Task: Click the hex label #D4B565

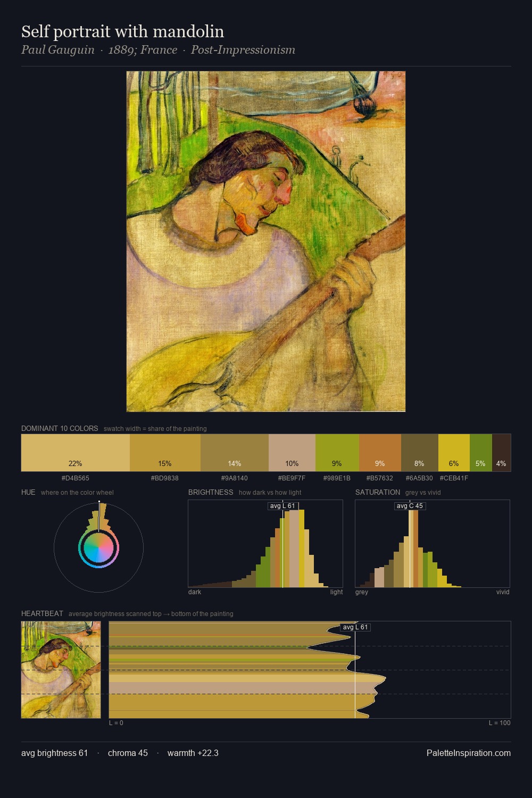Action: point(76,478)
